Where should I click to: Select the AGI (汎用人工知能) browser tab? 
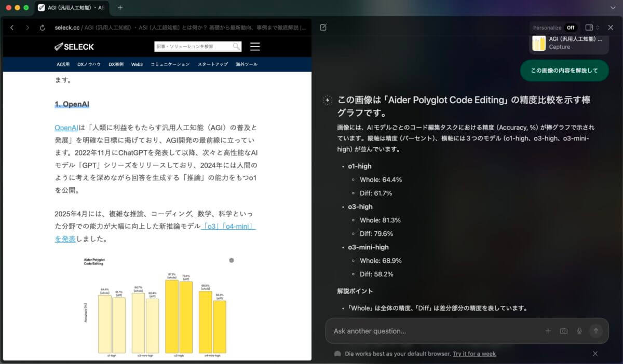click(x=72, y=8)
